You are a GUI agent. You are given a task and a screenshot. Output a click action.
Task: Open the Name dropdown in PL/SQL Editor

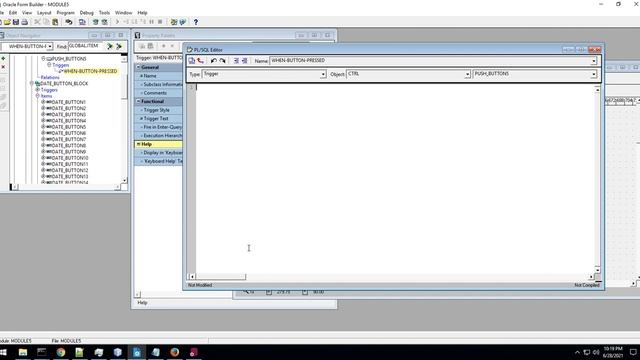(x=594, y=61)
